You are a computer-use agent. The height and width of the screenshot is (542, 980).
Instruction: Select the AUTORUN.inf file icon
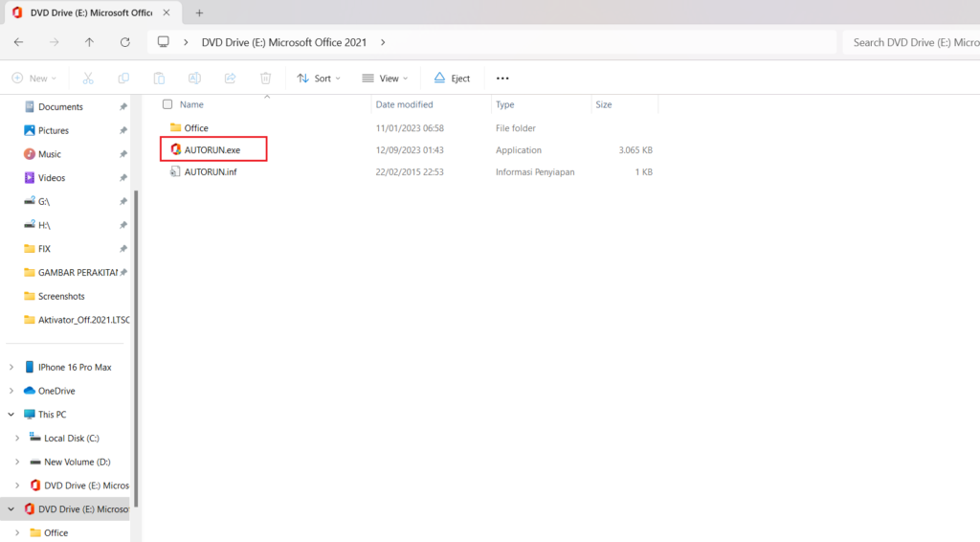[x=175, y=171]
